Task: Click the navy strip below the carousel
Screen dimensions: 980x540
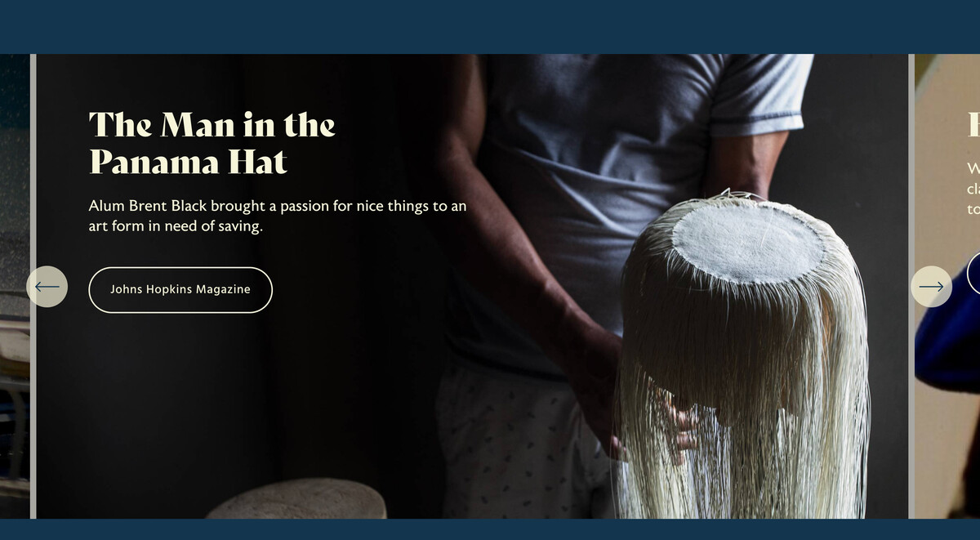Action: (x=490, y=529)
